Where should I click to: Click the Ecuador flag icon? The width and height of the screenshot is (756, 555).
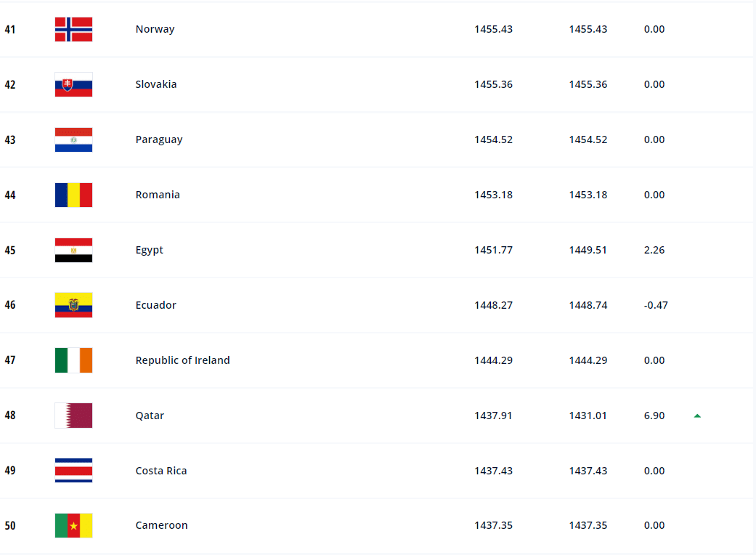(x=73, y=305)
